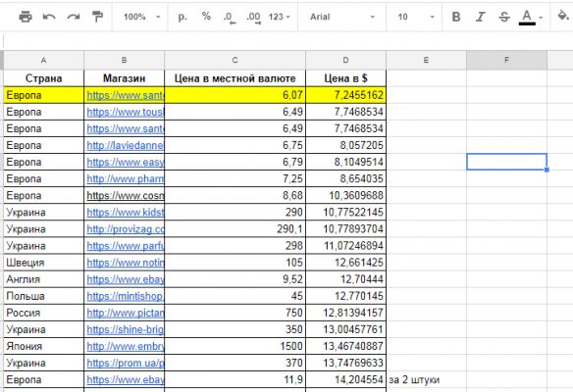Open the https://shine-brig link
The height and width of the screenshot is (392, 573).
(126, 330)
